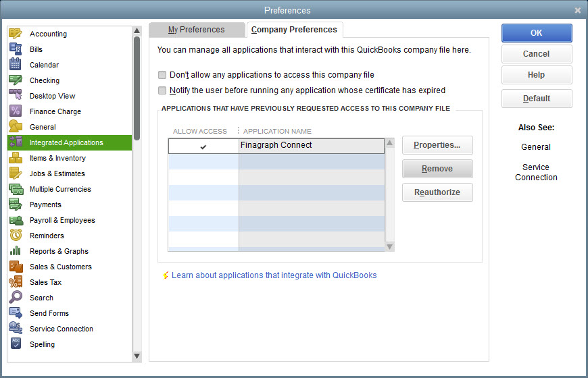Select the Company Preferences tab
The height and width of the screenshot is (378, 588).
tap(295, 30)
